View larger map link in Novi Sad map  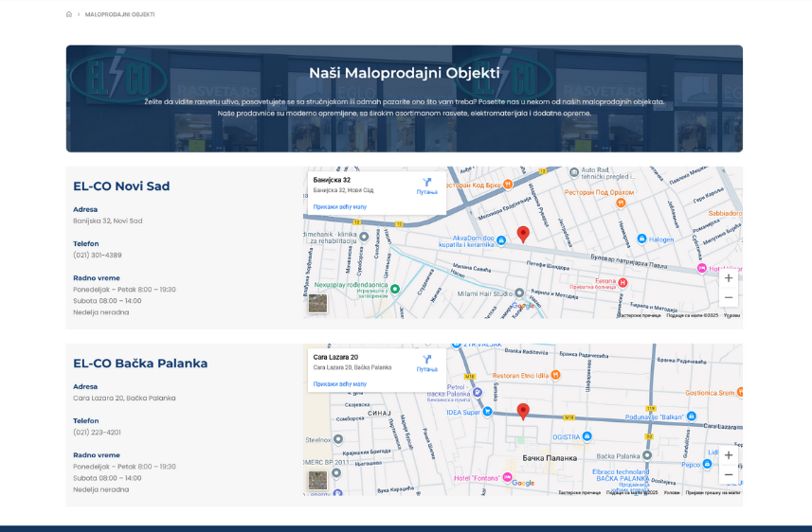(x=340, y=206)
